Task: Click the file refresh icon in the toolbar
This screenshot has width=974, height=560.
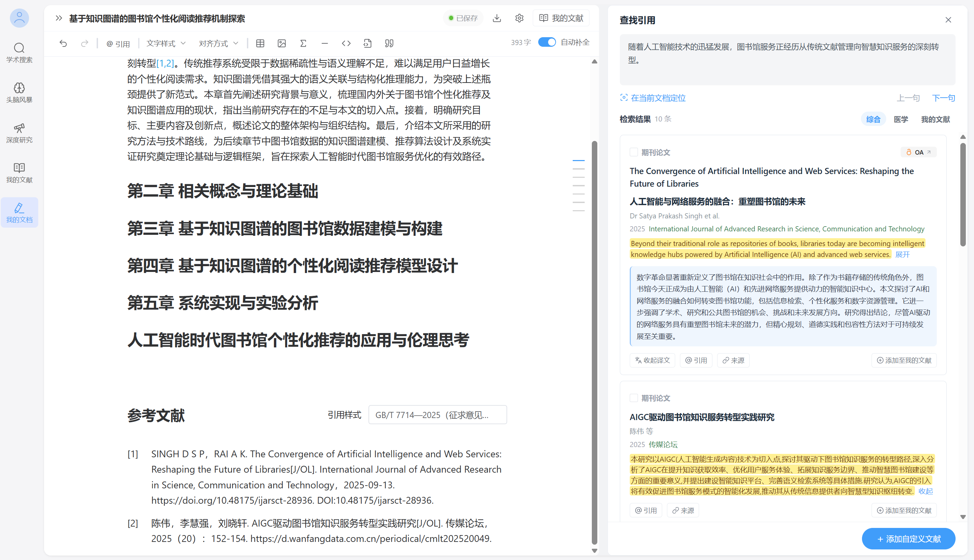Action: [367, 43]
